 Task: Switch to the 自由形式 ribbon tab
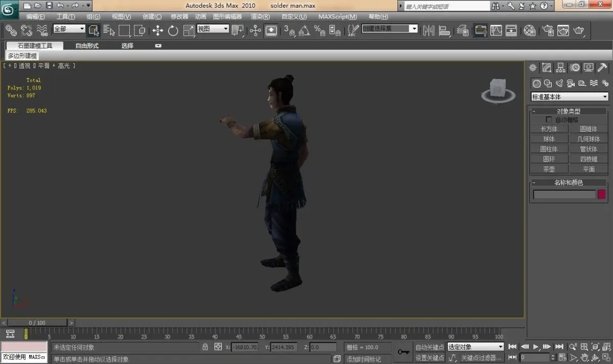click(x=87, y=45)
